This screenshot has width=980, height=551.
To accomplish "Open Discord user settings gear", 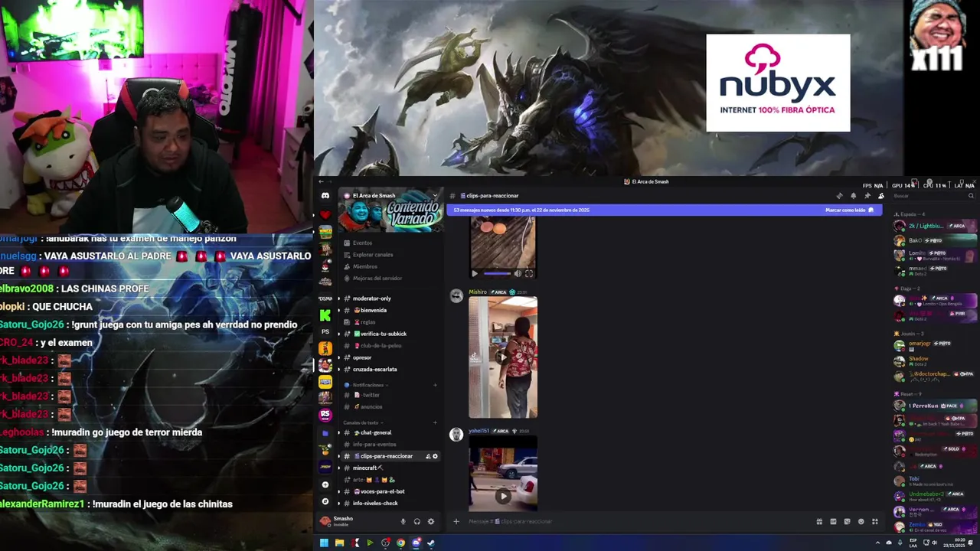I will 430,521.
